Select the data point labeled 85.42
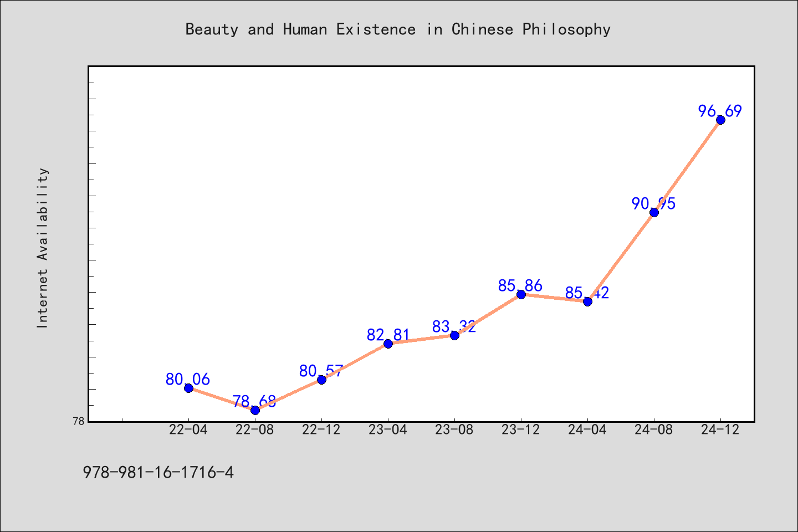This screenshot has height=532, width=798. coord(587,301)
